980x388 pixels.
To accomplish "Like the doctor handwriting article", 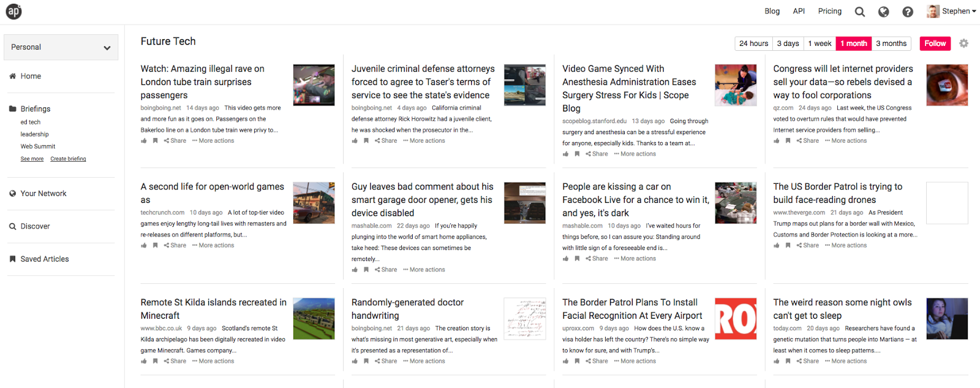I will point(355,362).
